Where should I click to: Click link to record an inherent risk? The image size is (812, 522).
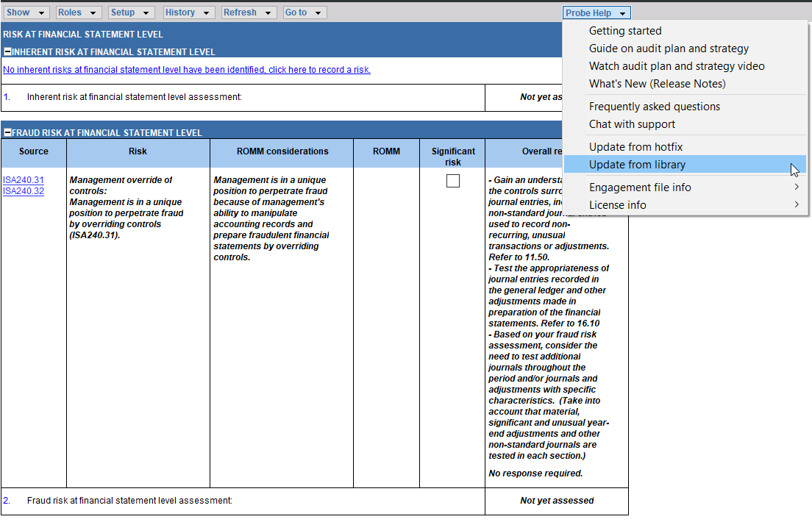186,70
